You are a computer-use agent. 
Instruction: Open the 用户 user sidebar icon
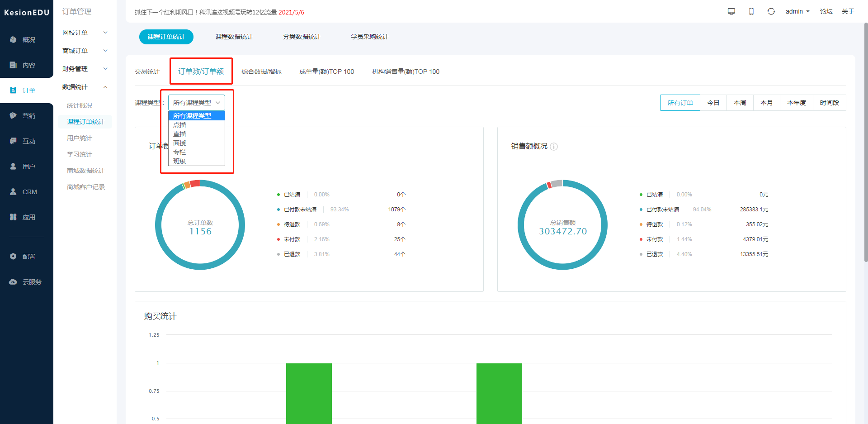13,167
